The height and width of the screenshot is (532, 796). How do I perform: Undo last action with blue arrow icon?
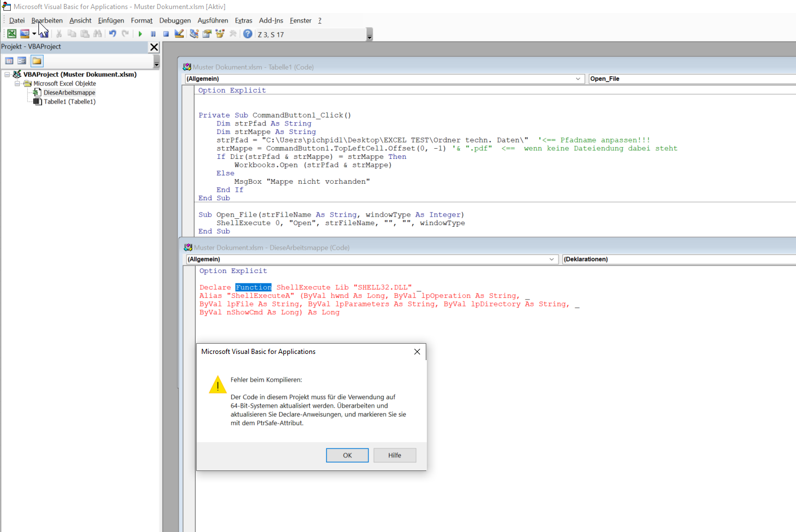[x=113, y=34]
